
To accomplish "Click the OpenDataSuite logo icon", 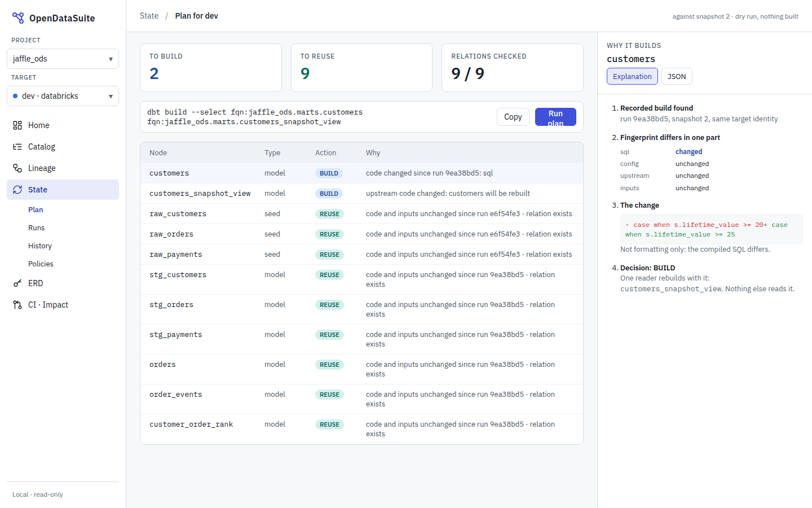I will coord(18,18).
